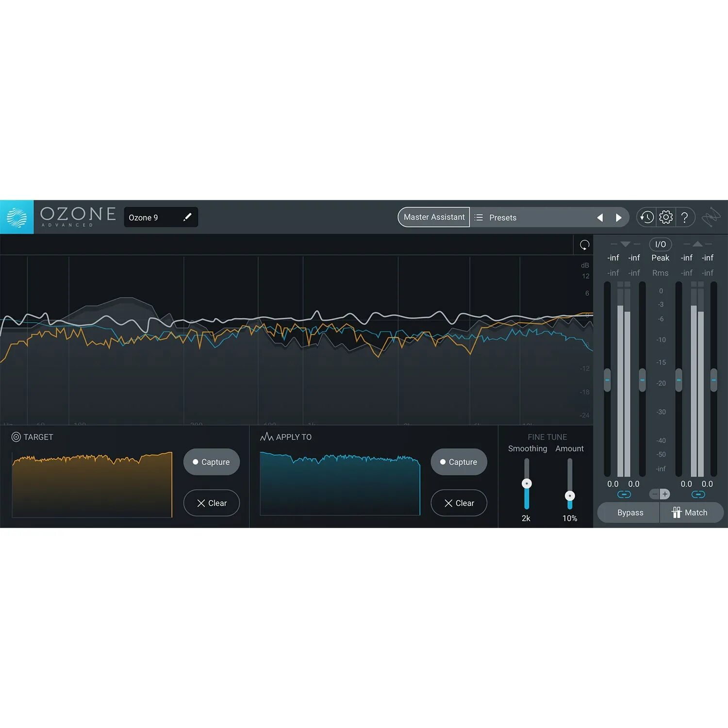This screenshot has height=728, width=728.
Task: Click the Rms meter label
Action: [660, 273]
